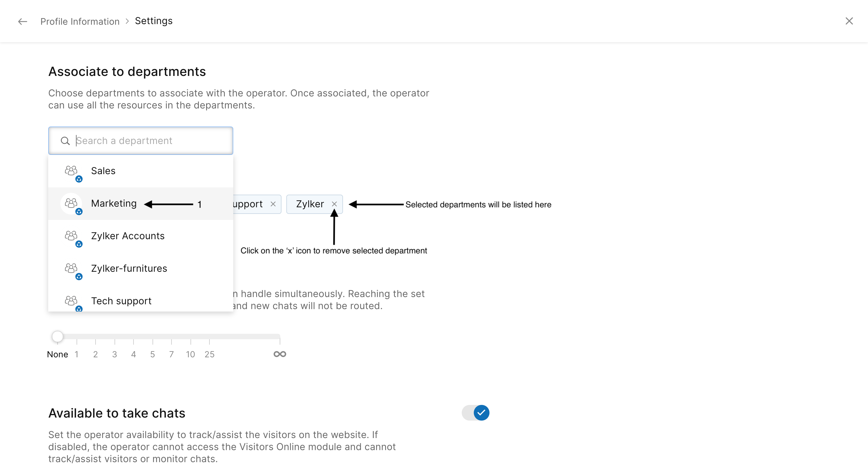Click the Tech support group icon
Viewport: 868px width, 473px height.
[71, 301]
